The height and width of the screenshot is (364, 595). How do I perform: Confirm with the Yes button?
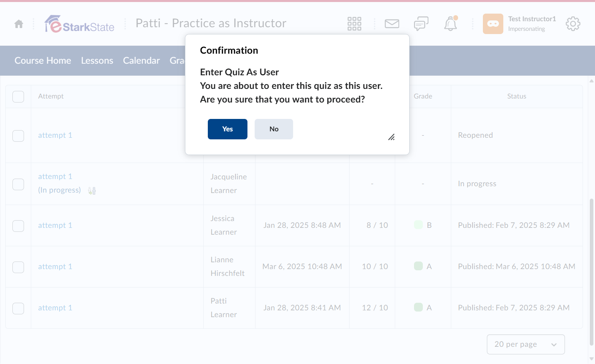[227, 129]
